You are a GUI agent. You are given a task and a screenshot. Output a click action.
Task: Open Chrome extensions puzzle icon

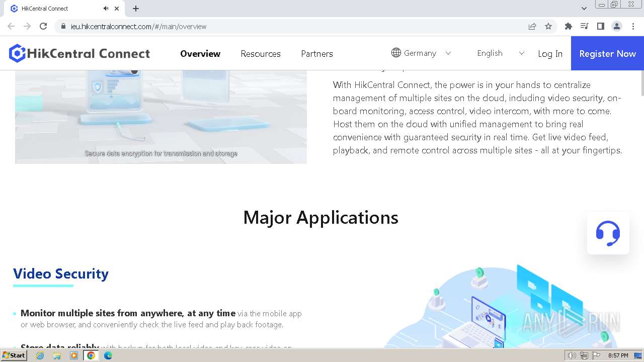tap(569, 26)
